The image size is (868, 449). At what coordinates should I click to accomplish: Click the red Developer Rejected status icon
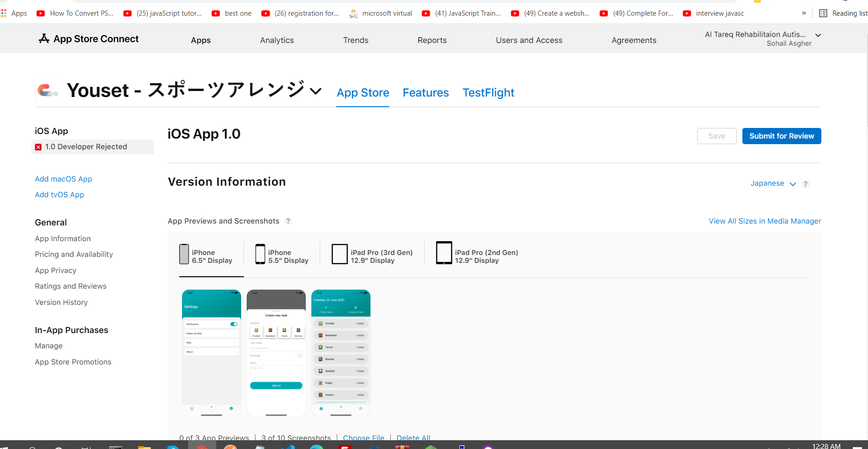coord(38,147)
